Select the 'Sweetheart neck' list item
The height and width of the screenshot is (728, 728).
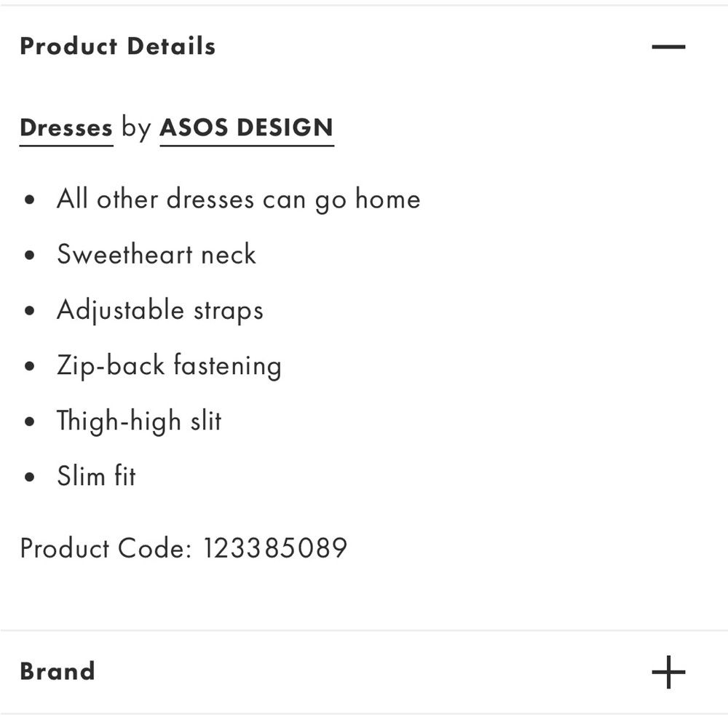click(x=157, y=254)
